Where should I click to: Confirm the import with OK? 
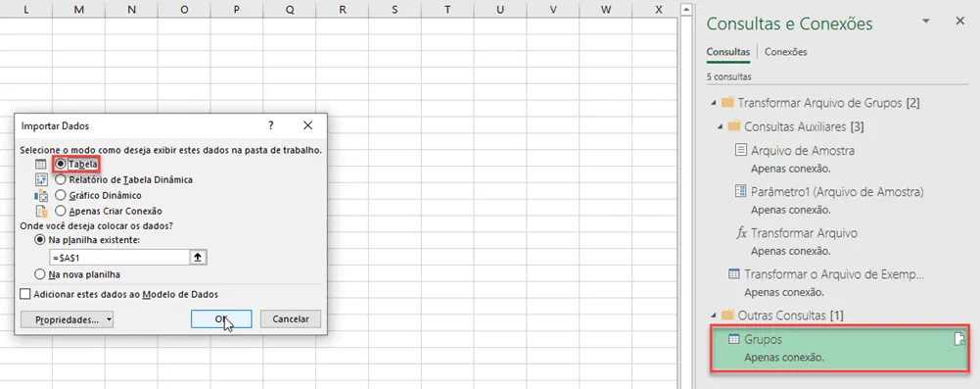(221, 319)
